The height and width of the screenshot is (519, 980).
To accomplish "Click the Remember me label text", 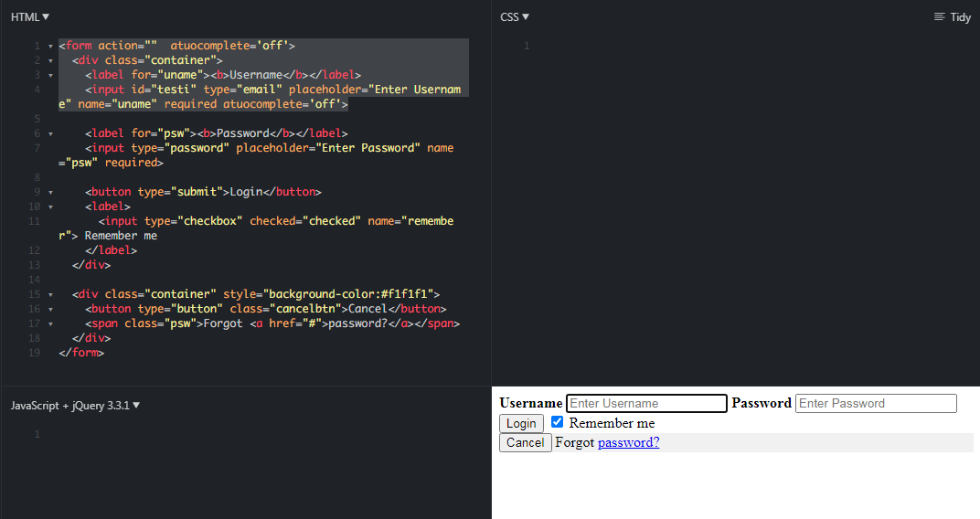I will (x=612, y=423).
